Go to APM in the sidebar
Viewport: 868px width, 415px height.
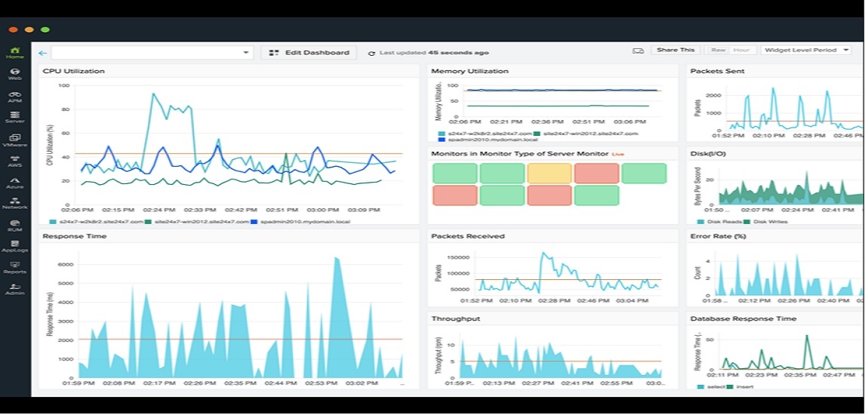[15, 97]
